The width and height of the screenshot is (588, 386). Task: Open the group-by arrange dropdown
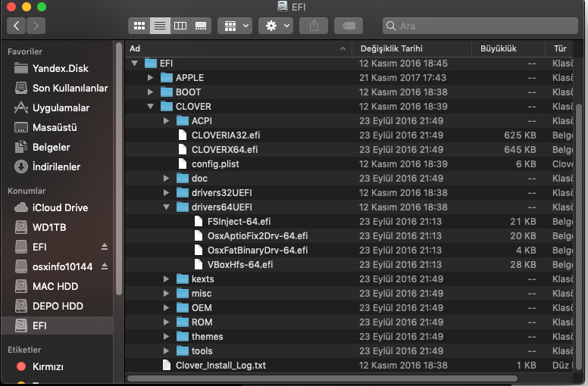pos(235,26)
